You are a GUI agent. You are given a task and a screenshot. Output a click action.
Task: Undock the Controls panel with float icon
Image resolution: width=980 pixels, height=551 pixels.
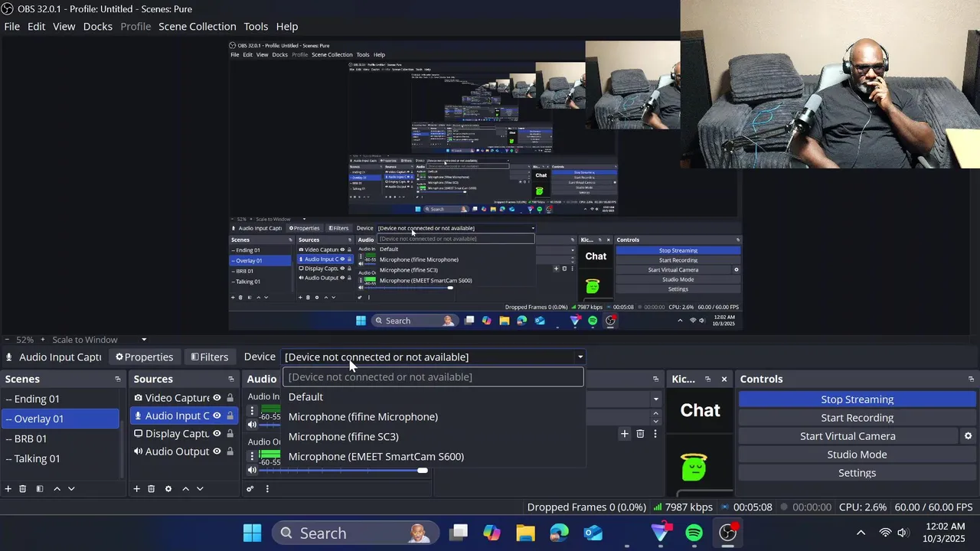(972, 379)
